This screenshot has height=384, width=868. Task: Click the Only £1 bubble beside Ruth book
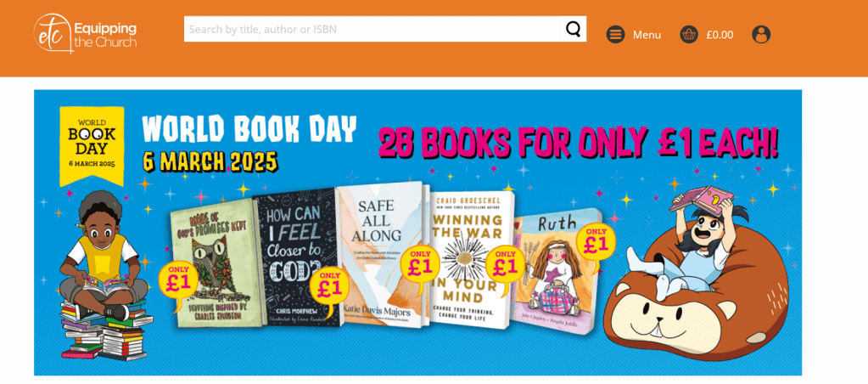tap(595, 243)
